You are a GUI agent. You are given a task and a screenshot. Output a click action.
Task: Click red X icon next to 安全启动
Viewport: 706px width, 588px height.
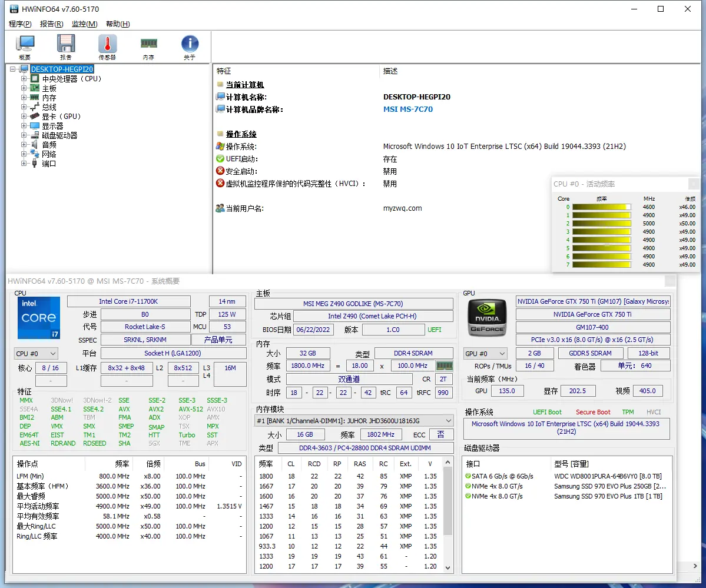click(220, 171)
